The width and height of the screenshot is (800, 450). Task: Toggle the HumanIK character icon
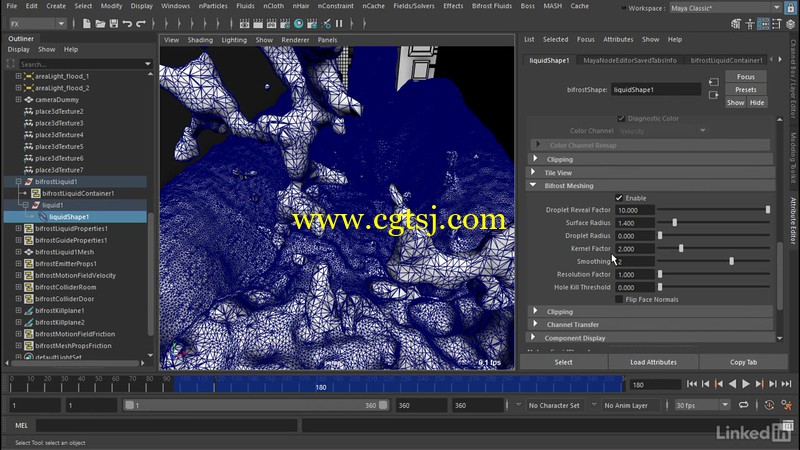pyautogui.click(x=750, y=24)
